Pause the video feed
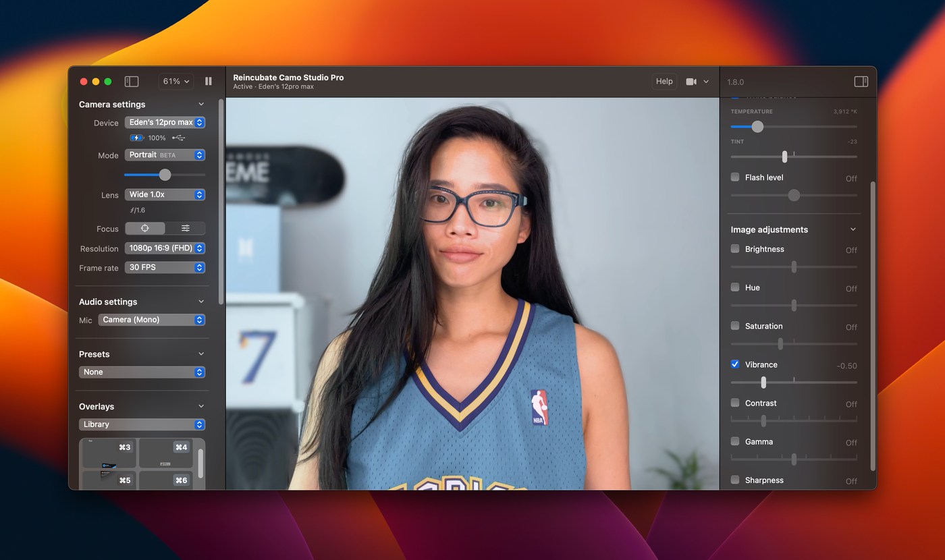This screenshot has width=945, height=560. (x=209, y=81)
